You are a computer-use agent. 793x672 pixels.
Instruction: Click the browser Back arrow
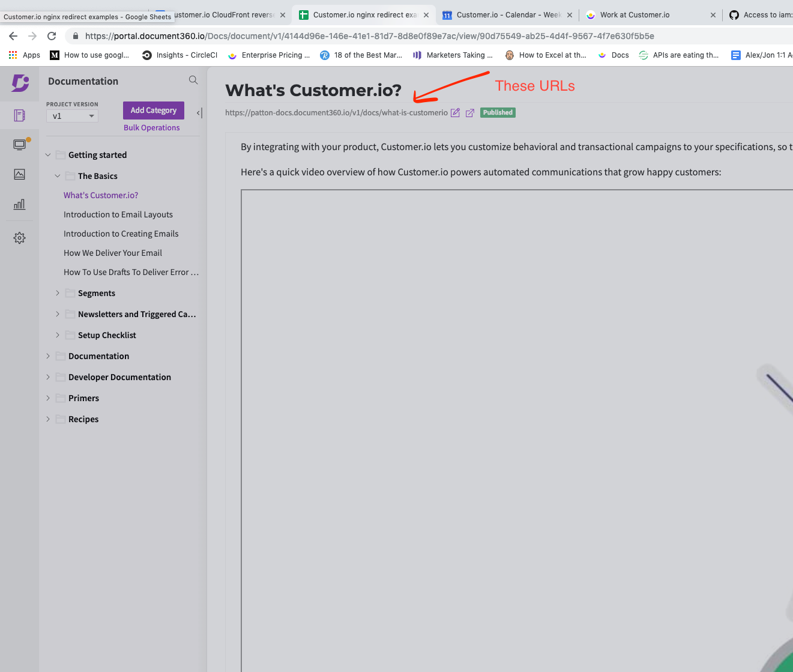tap(13, 36)
